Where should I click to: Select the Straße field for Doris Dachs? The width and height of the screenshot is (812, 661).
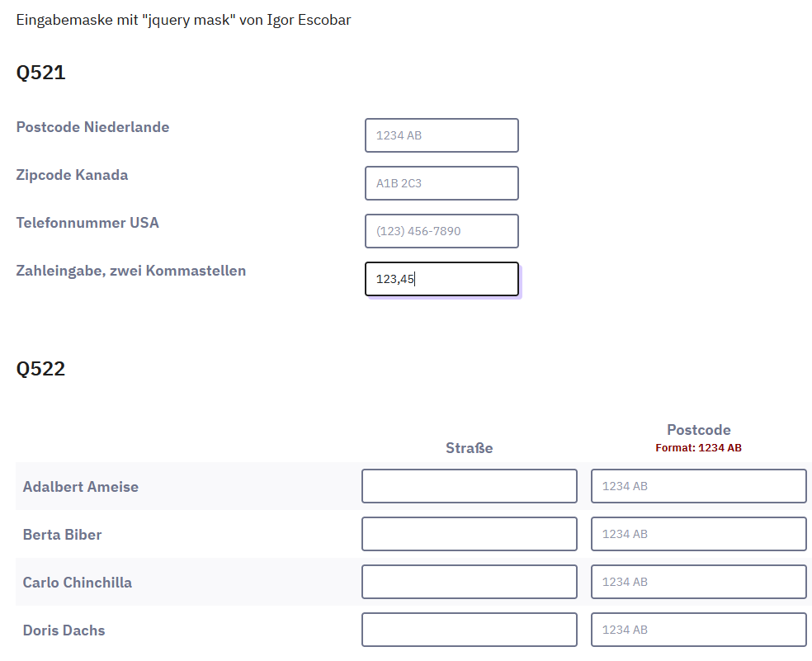(469, 630)
